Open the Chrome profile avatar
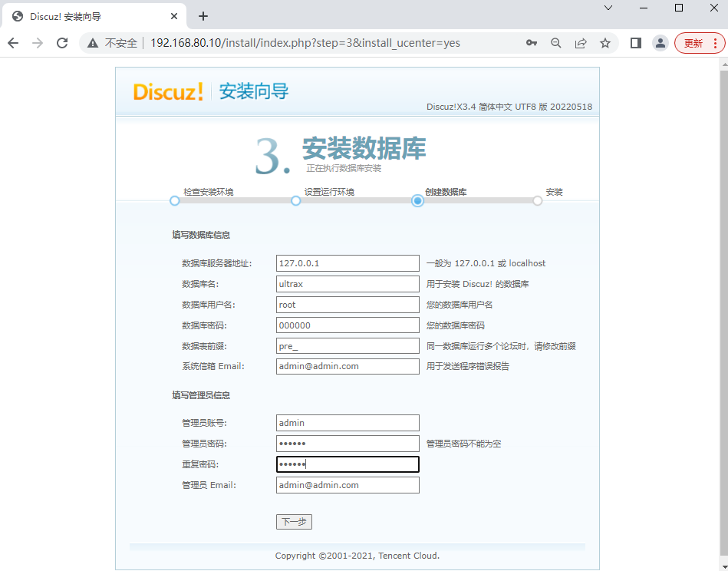 (660, 43)
